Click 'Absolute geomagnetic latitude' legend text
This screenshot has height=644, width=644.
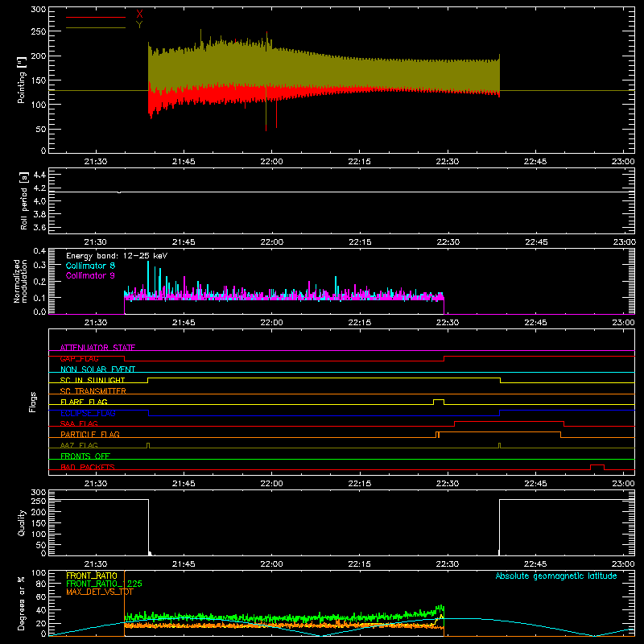pyautogui.click(x=556, y=576)
